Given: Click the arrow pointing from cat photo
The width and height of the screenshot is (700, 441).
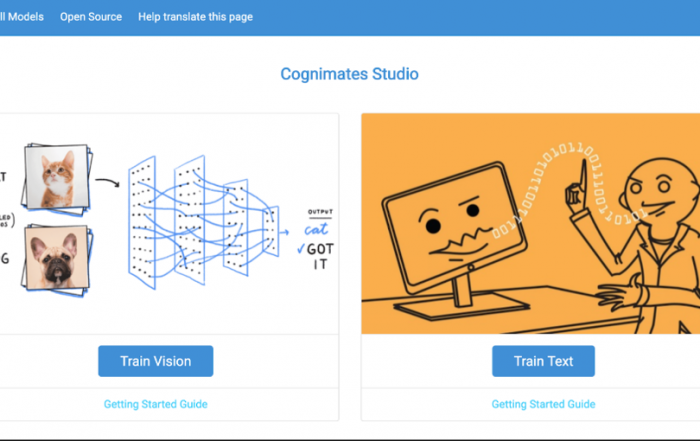Looking at the screenshot, I should (x=106, y=181).
